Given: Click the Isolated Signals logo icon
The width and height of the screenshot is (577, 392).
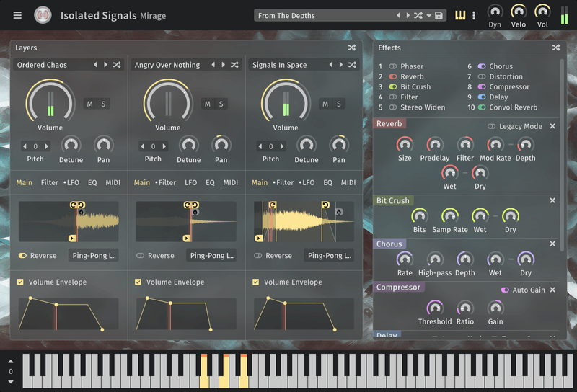Looking at the screenshot, I should 43,15.
